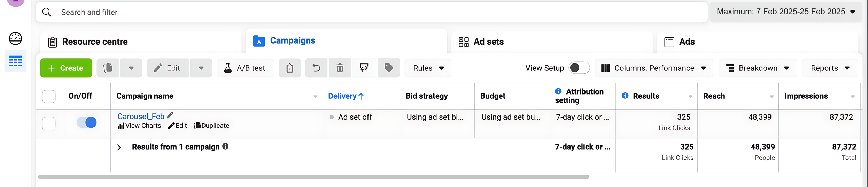868x187 pixels.
Task: Switch to the Ads tab
Action: tap(680, 42)
